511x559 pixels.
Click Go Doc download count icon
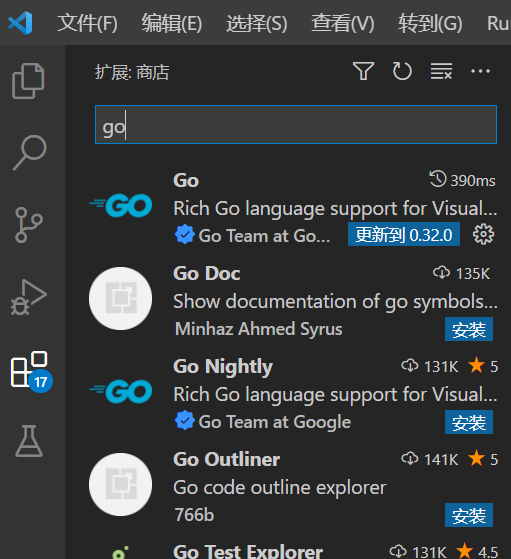(441, 273)
